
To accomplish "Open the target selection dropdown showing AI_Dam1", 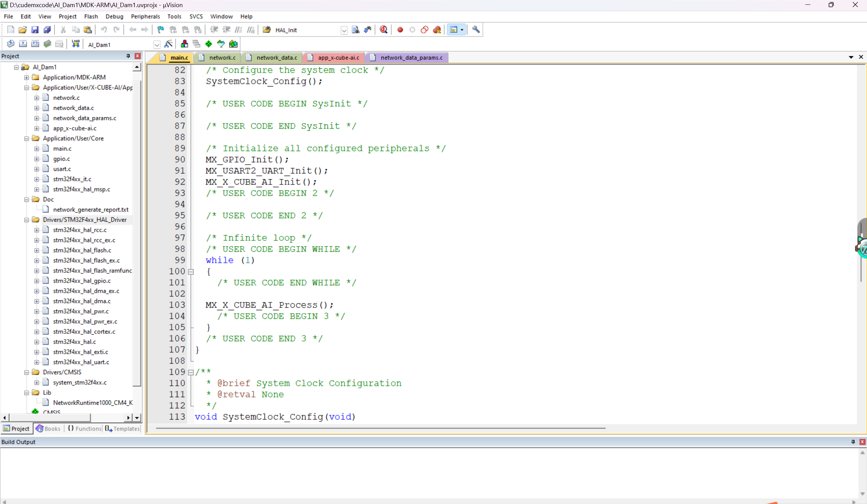I will click(157, 44).
